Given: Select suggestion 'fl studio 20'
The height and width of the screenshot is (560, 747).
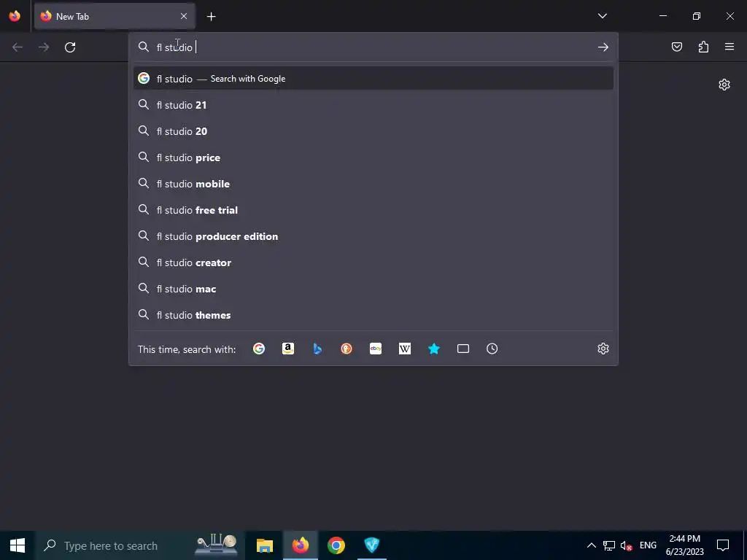Looking at the screenshot, I should [373, 131].
